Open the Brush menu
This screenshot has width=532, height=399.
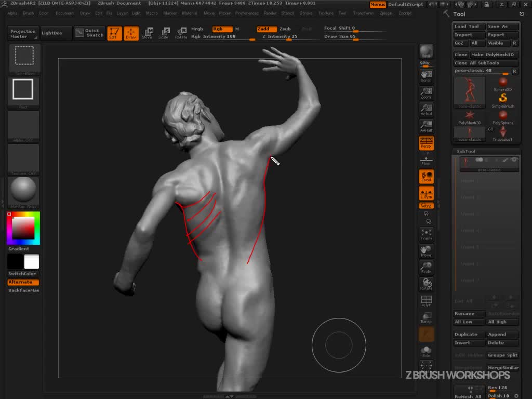point(28,13)
